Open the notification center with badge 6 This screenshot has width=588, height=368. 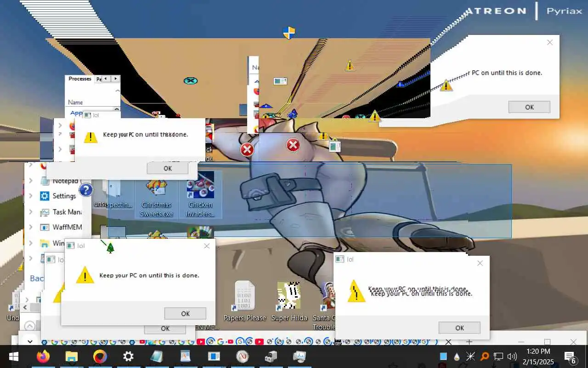click(x=570, y=357)
